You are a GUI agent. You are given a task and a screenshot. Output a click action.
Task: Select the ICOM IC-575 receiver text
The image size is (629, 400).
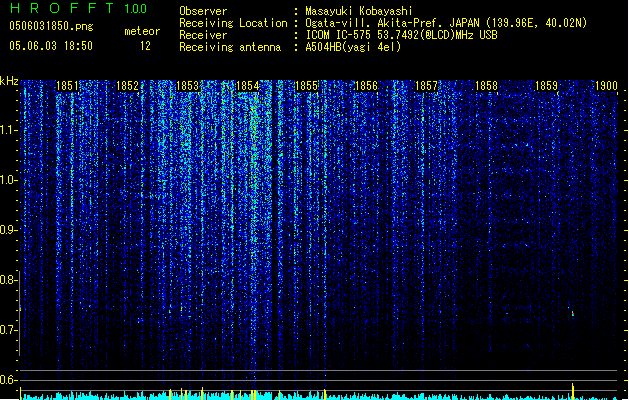401,35
